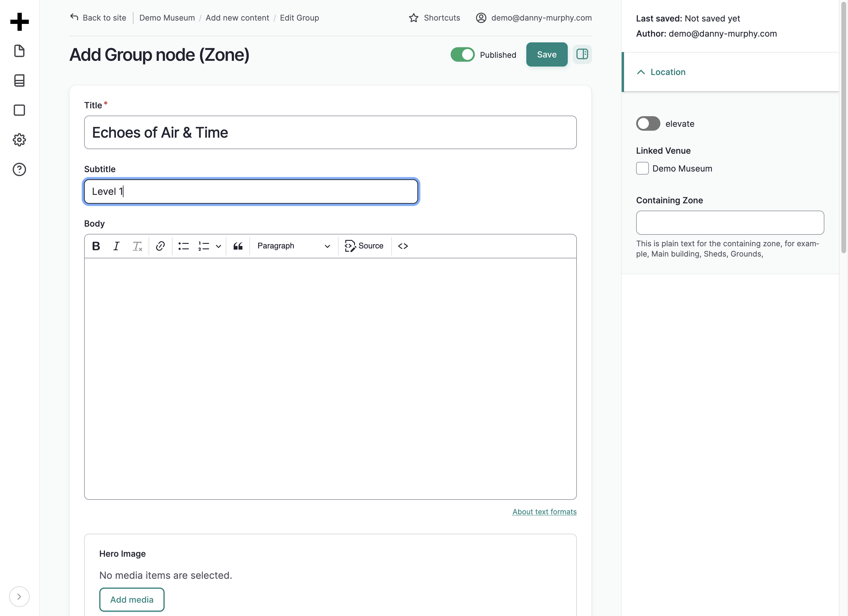The image size is (848, 616).
Task: Save the Group node
Action: click(547, 54)
